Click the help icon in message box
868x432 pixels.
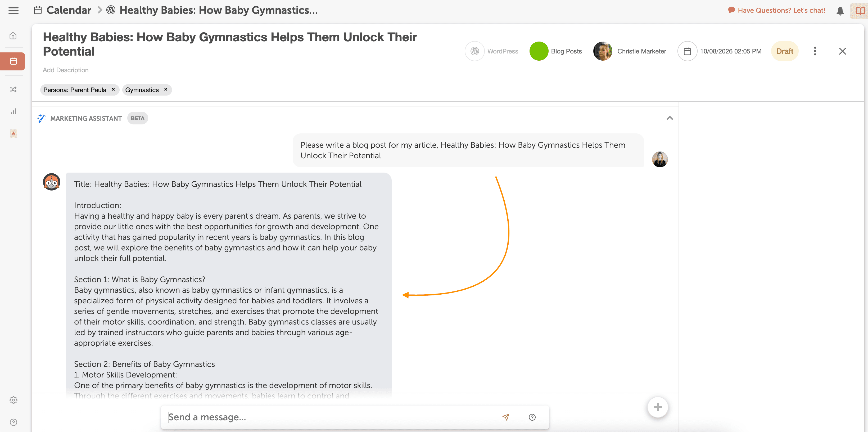[x=532, y=417]
